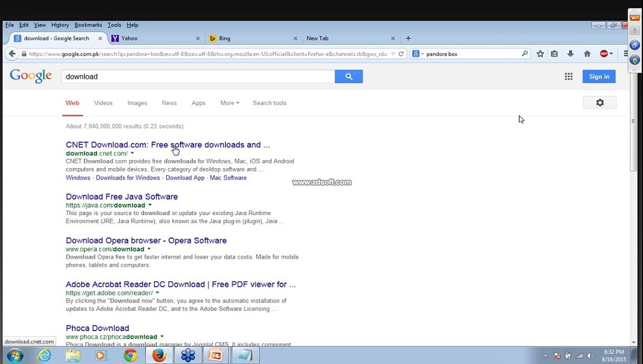Click the Sign in button
This screenshot has height=364, width=643.
tap(599, 76)
